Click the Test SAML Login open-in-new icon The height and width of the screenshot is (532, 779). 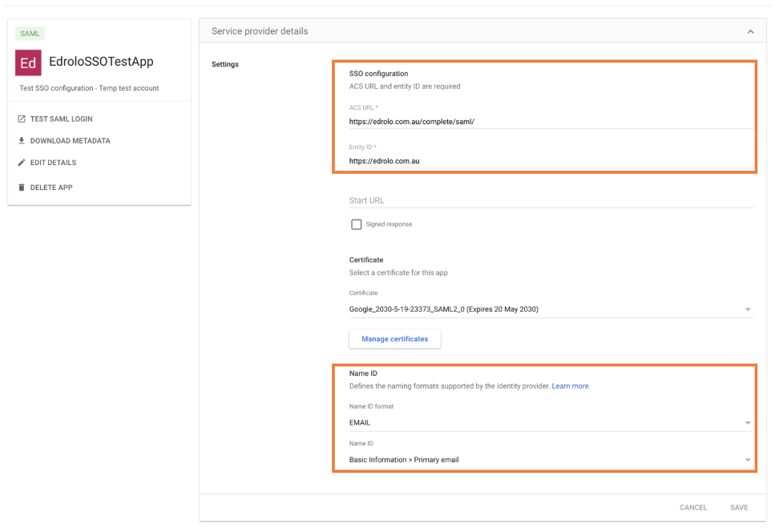click(x=22, y=119)
